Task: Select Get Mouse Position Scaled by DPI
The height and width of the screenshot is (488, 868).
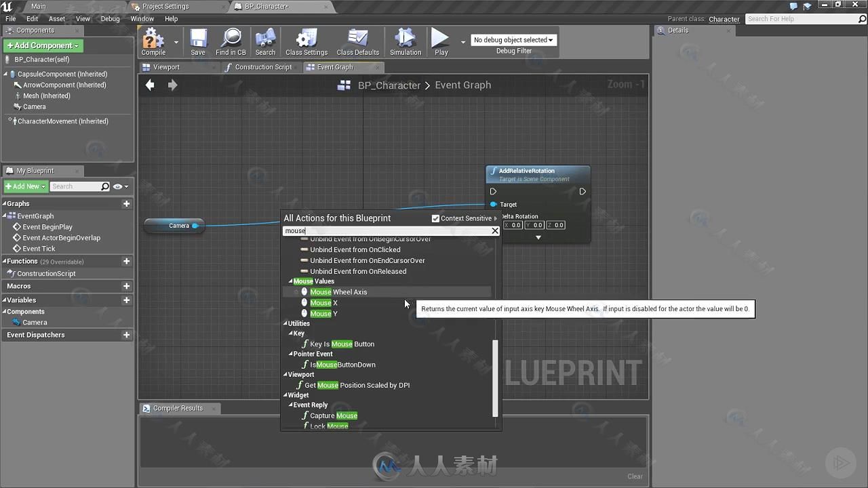Action: (357, 386)
